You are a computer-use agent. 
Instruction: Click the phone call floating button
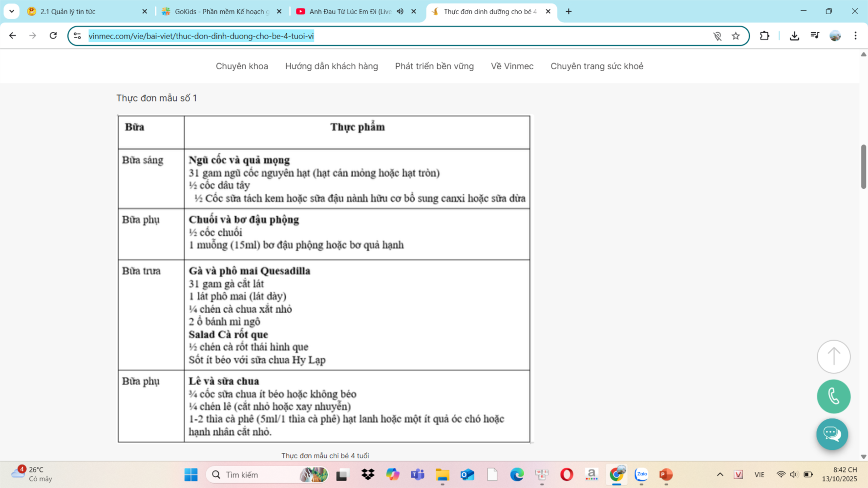(x=833, y=396)
